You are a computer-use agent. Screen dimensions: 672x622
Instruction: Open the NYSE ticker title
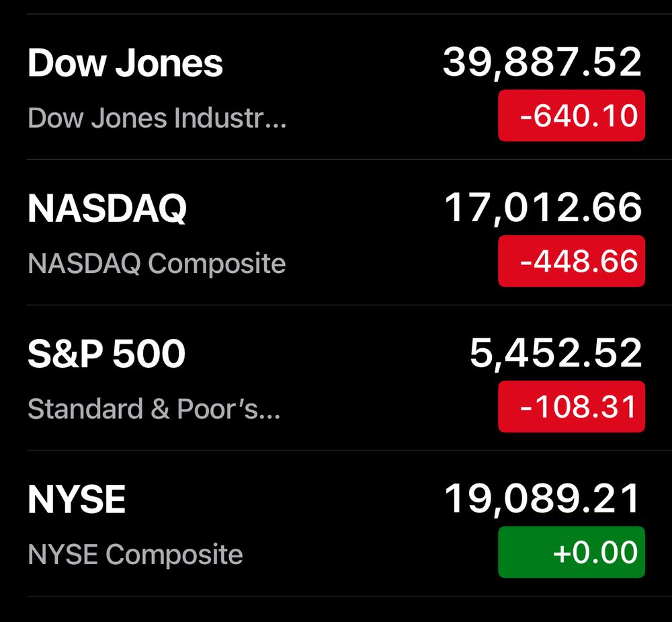[77, 500]
